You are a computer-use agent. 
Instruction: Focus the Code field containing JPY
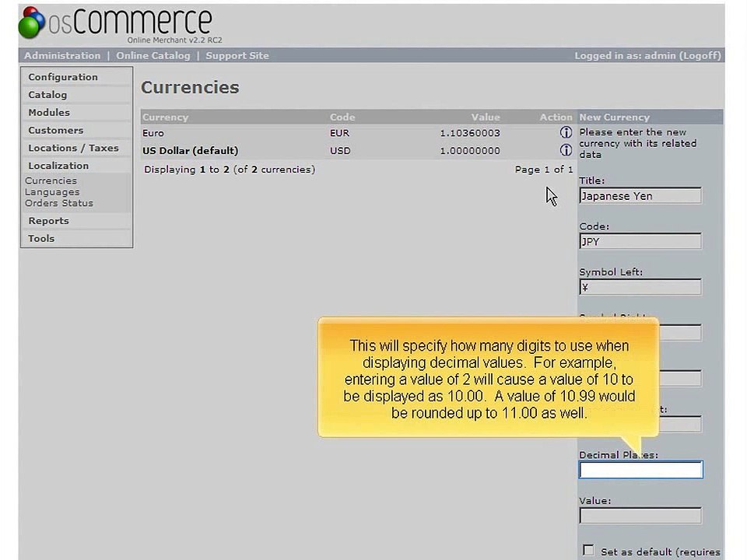[x=640, y=241]
